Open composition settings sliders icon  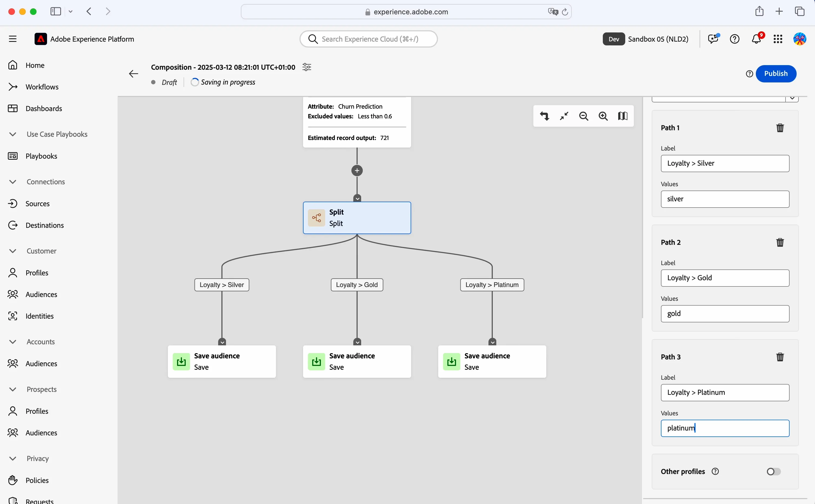coord(307,67)
